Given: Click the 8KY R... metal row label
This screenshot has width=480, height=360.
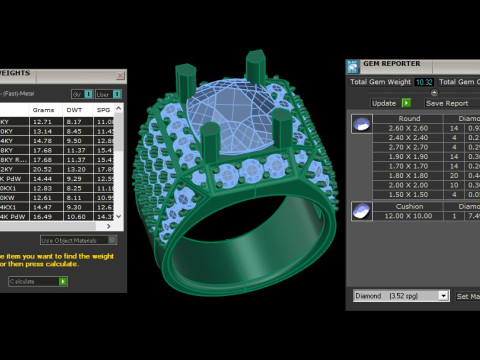Looking at the screenshot, I should tap(14, 160).
